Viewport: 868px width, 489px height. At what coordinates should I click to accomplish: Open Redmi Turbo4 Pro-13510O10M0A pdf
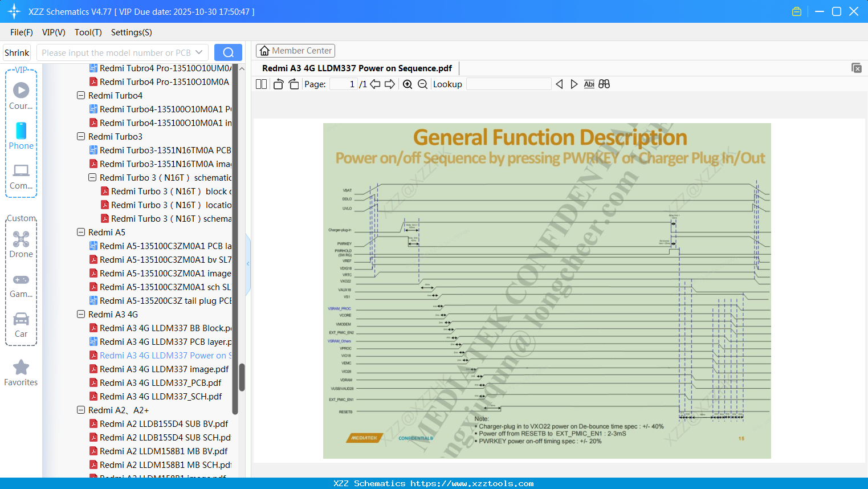(x=160, y=81)
